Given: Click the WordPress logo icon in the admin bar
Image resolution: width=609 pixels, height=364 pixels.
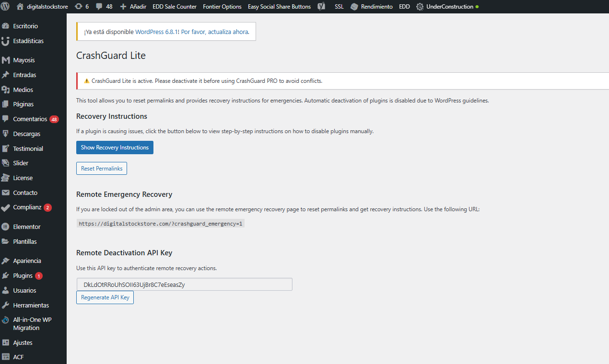Looking at the screenshot, I should point(6,7).
